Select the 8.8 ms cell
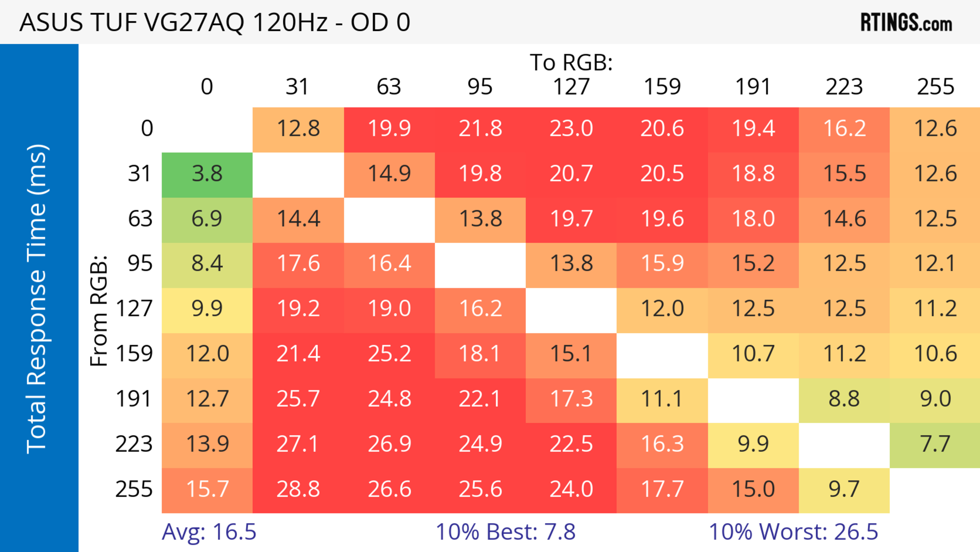Image resolution: width=980 pixels, height=552 pixels. coord(844,399)
